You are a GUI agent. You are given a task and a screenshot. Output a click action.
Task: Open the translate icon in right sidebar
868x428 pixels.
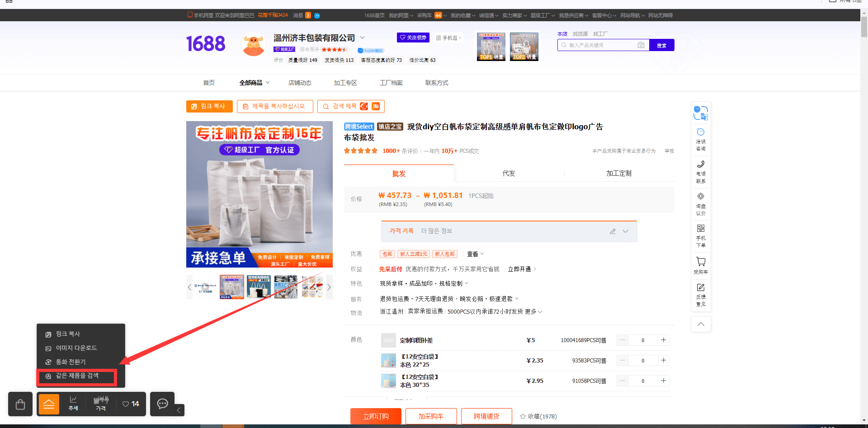coord(701,113)
